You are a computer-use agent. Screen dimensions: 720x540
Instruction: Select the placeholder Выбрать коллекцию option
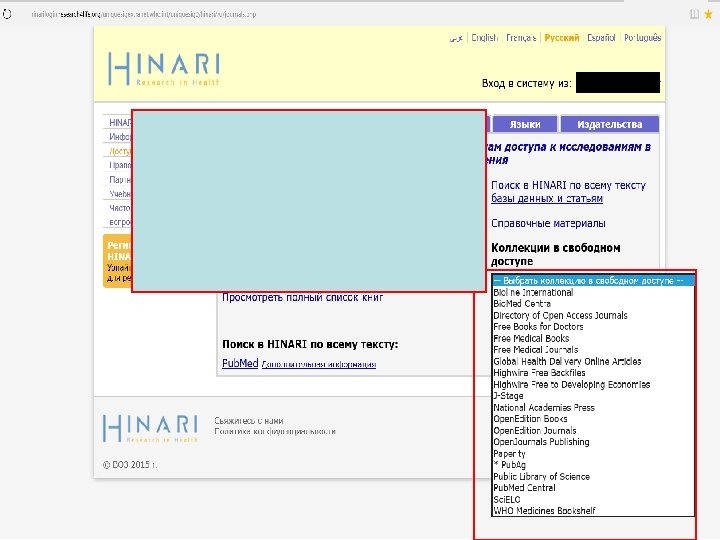pyautogui.click(x=593, y=281)
